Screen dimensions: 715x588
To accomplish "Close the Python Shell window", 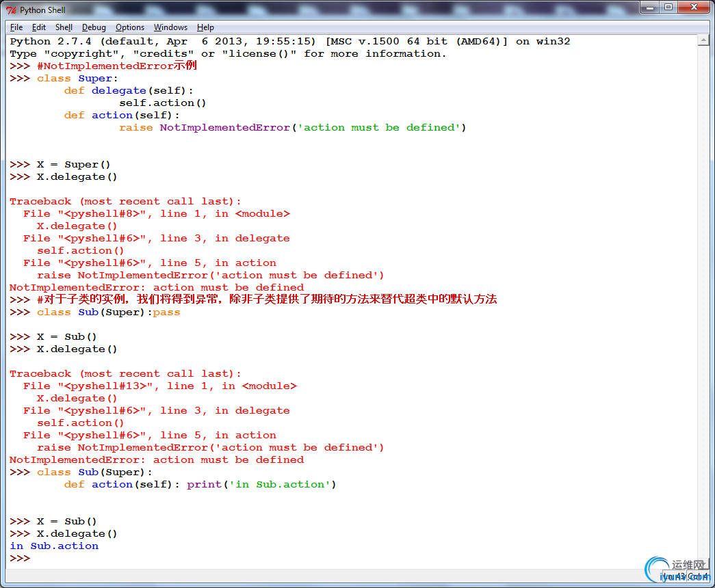I will pos(694,8).
